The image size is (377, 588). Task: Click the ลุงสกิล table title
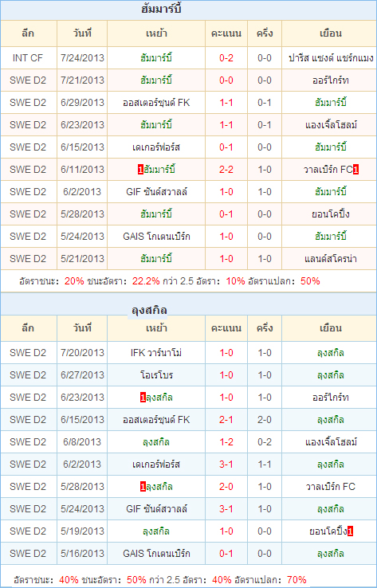click(x=149, y=310)
